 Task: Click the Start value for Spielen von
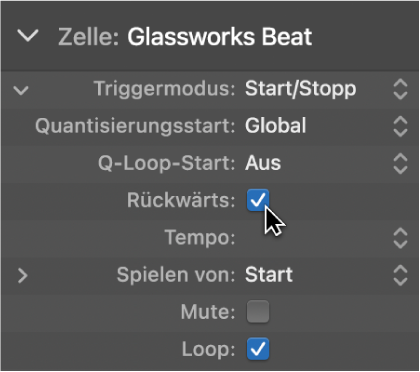pos(269,275)
